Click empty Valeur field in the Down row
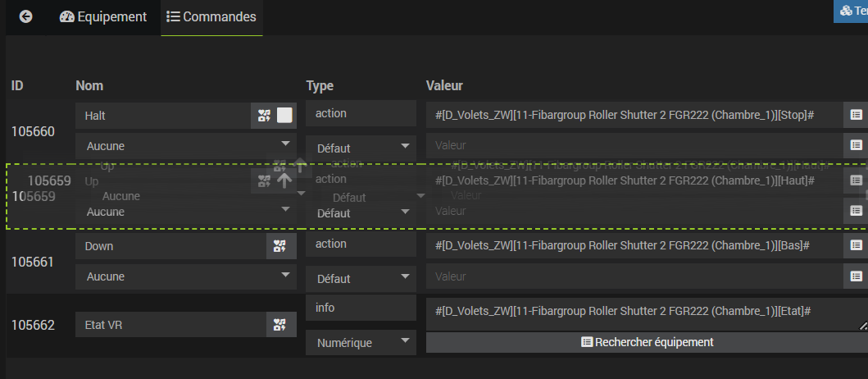 [634, 276]
